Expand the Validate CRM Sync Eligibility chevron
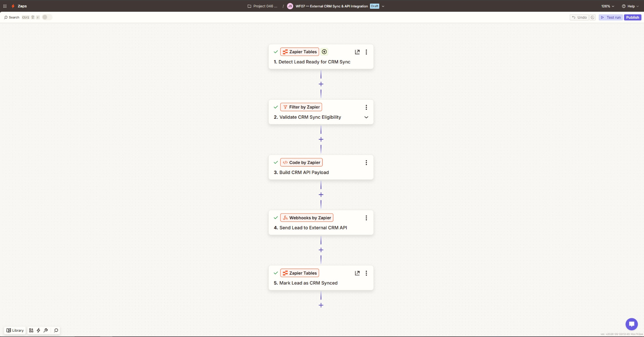644x337 pixels. pos(366,117)
